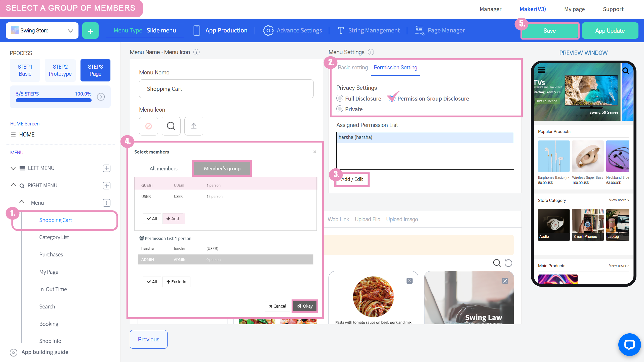Click the Add / Edit permission button
The height and width of the screenshot is (362, 644).
[352, 179]
